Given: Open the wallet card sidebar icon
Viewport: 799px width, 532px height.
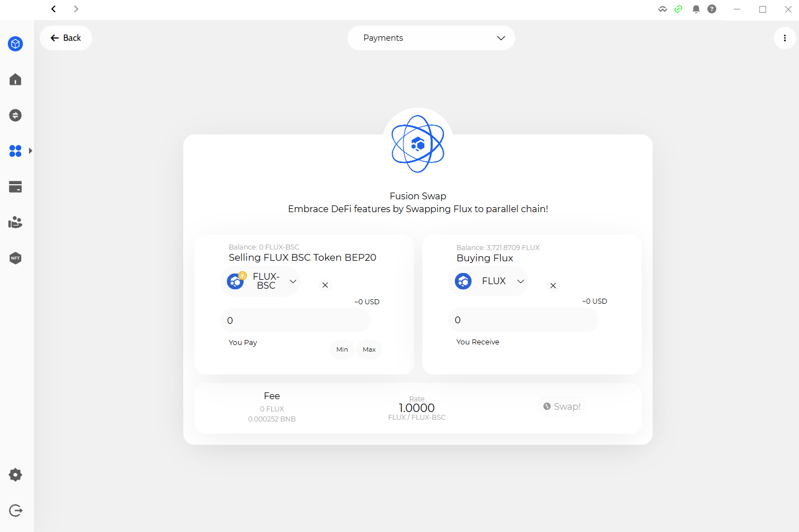Looking at the screenshot, I should [16, 187].
